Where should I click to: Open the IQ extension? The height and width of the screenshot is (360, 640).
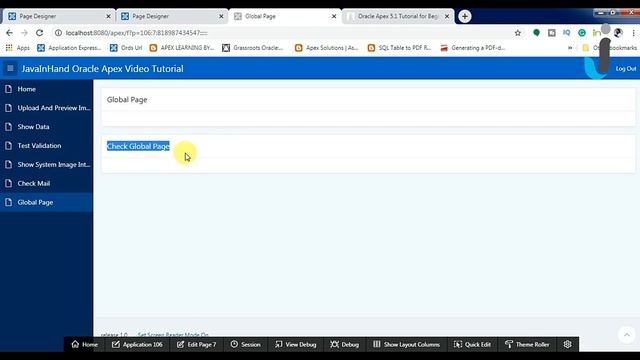pyautogui.click(x=567, y=33)
